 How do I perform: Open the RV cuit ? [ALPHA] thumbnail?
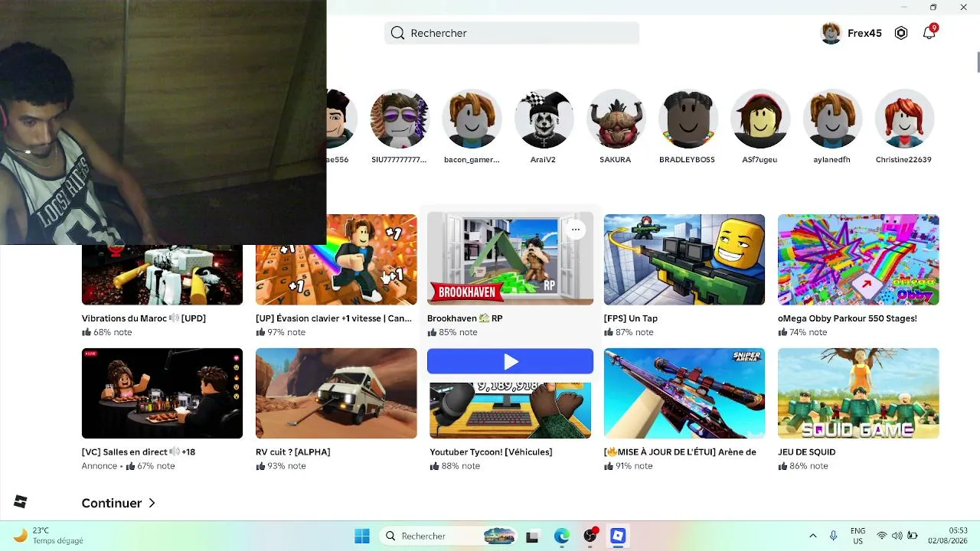(336, 393)
